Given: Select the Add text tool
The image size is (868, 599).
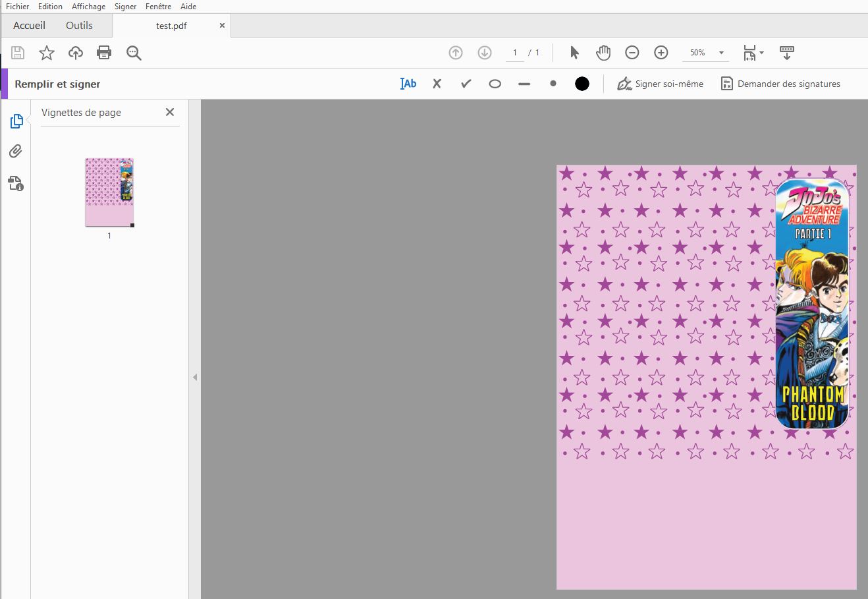Looking at the screenshot, I should point(408,84).
